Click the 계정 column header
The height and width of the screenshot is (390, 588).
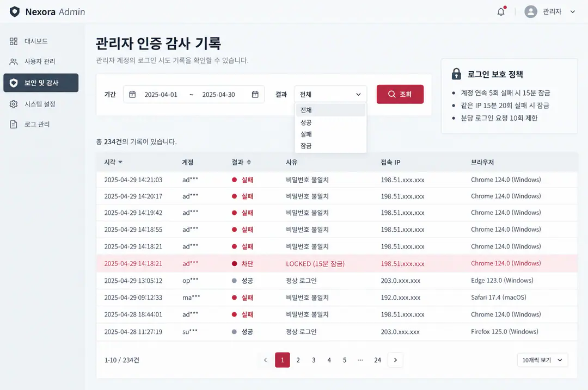tap(187, 162)
